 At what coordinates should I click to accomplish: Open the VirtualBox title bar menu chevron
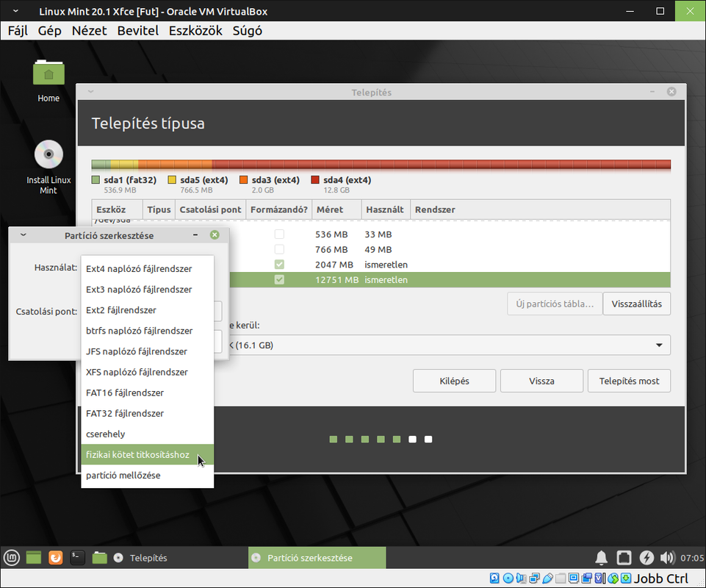pyautogui.click(x=15, y=11)
